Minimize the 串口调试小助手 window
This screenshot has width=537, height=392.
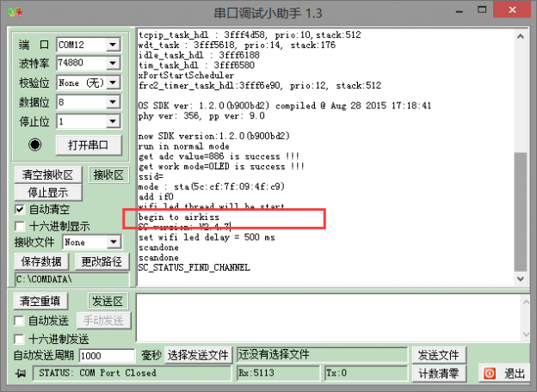click(x=460, y=10)
